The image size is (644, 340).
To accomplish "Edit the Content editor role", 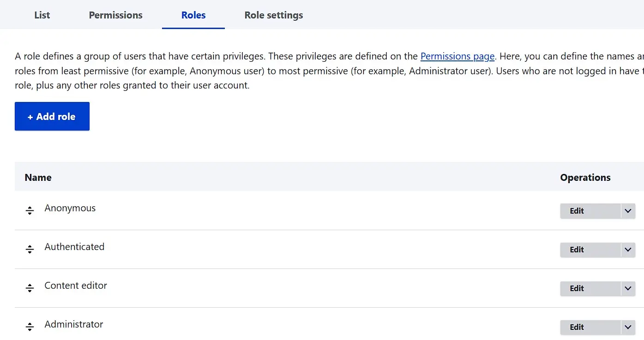I will pos(576,288).
